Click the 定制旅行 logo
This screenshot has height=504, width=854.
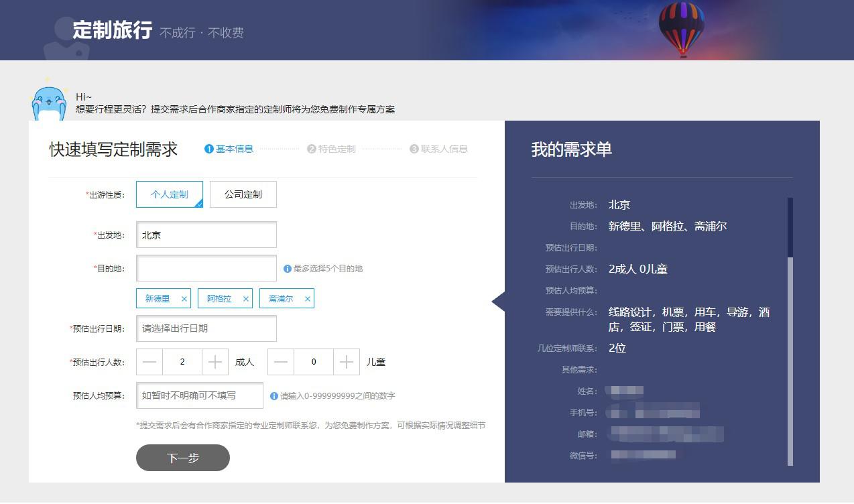pyautogui.click(x=113, y=28)
